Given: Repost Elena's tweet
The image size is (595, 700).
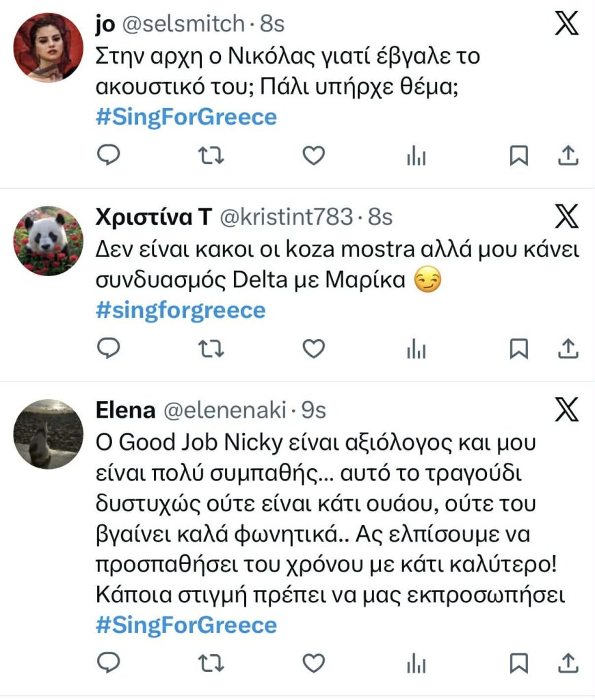Looking at the screenshot, I should (x=211, y=662).
